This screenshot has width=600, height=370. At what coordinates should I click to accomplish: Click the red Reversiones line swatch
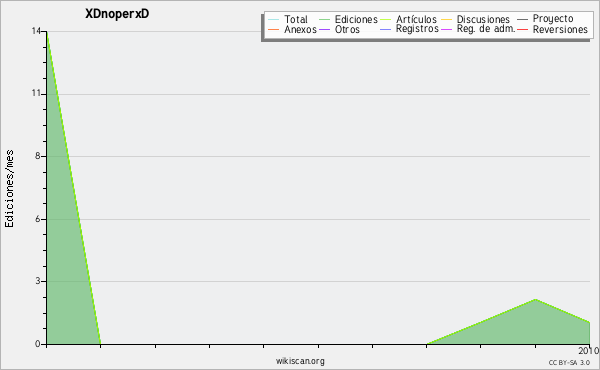click(x=523, y=29)
